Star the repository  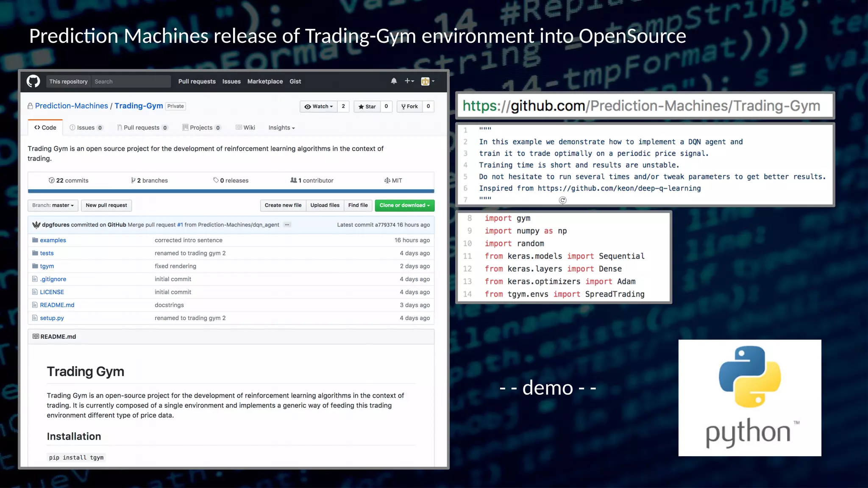(x=367, y=106)
